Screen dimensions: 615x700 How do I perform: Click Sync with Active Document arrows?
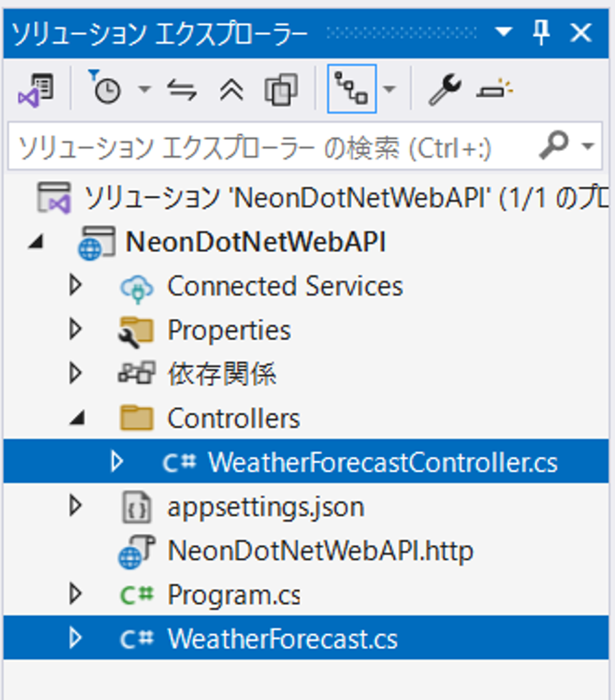[182, 89]
